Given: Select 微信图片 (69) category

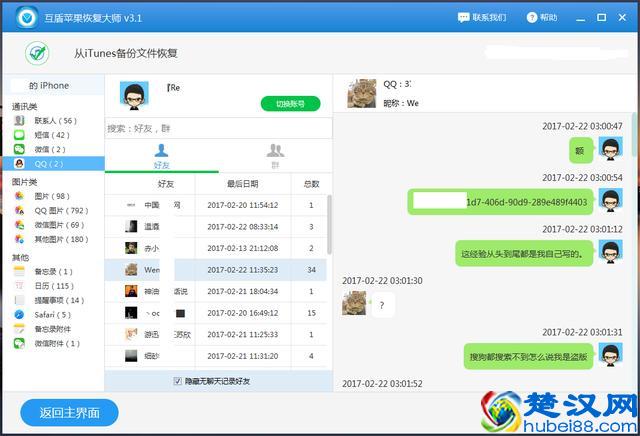Looking at the screenshot, I should (x=60, y=225).
